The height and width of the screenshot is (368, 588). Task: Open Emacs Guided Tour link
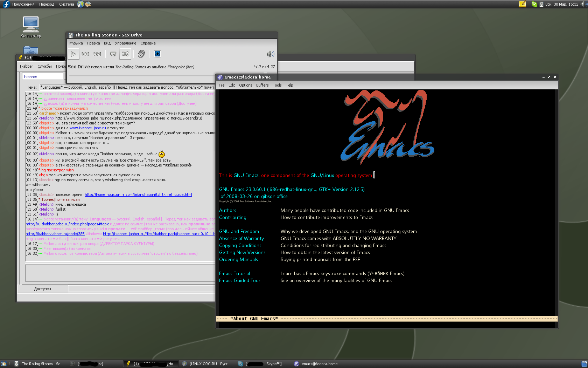click(x=240, y=281)
